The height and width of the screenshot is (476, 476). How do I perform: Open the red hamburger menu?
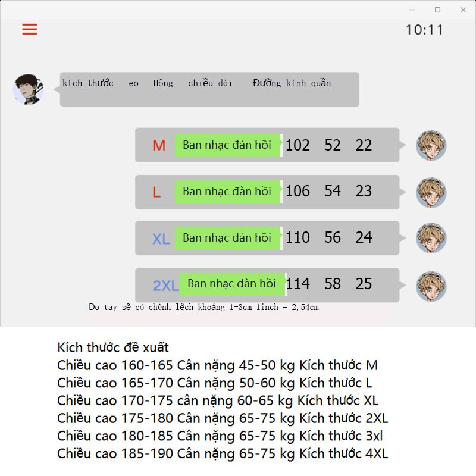(x=29, y=29)
